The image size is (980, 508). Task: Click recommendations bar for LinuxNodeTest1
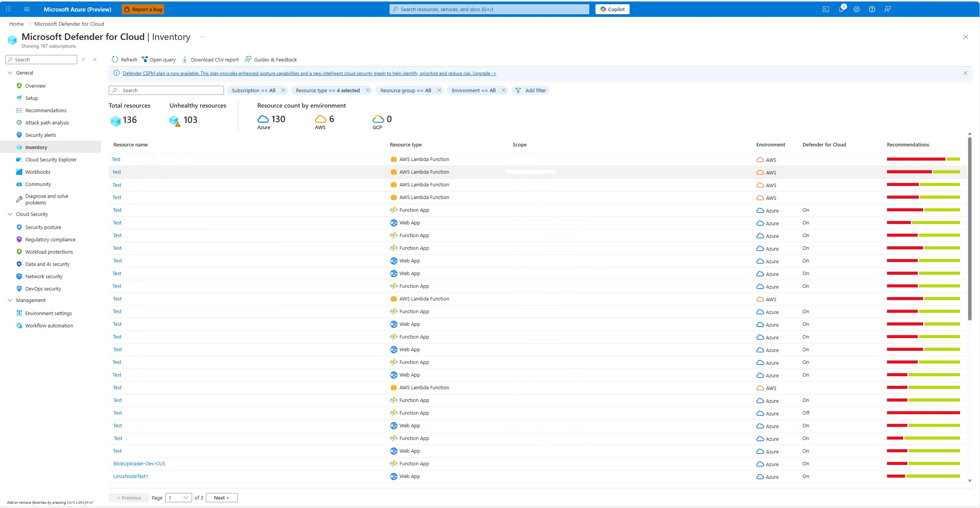pos(923,476)
